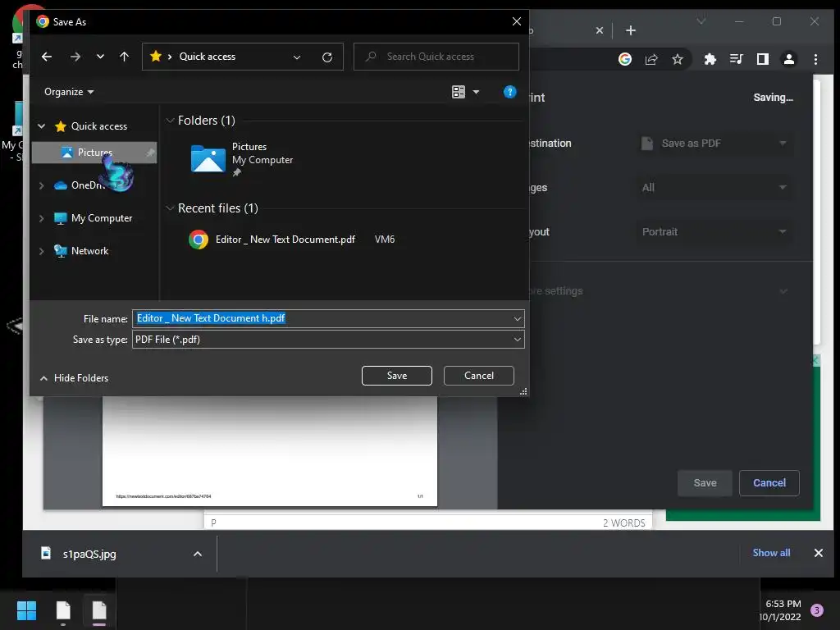Open the Organize menu
Viewport: 840px width, 630px height.
[69, 92]
